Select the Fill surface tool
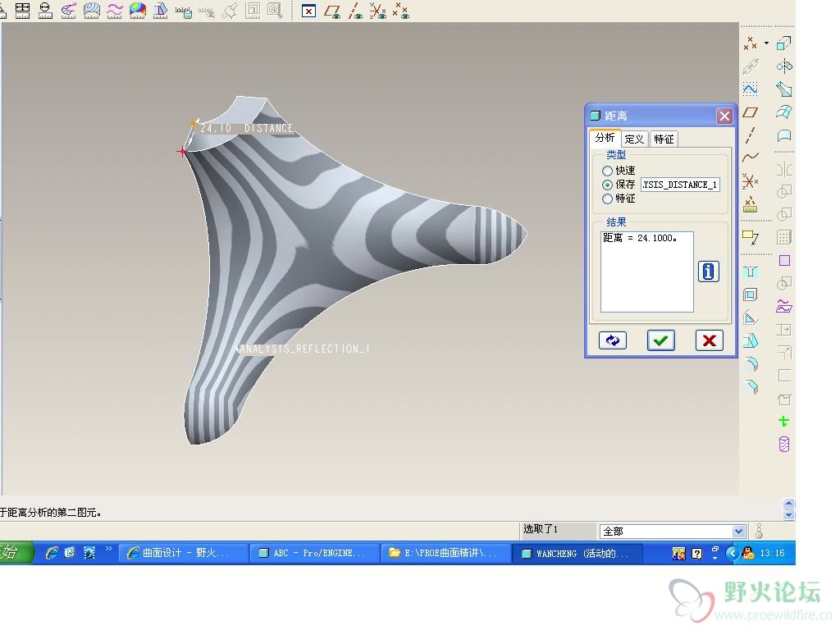 pyautogui.click(x=784, y=260)
